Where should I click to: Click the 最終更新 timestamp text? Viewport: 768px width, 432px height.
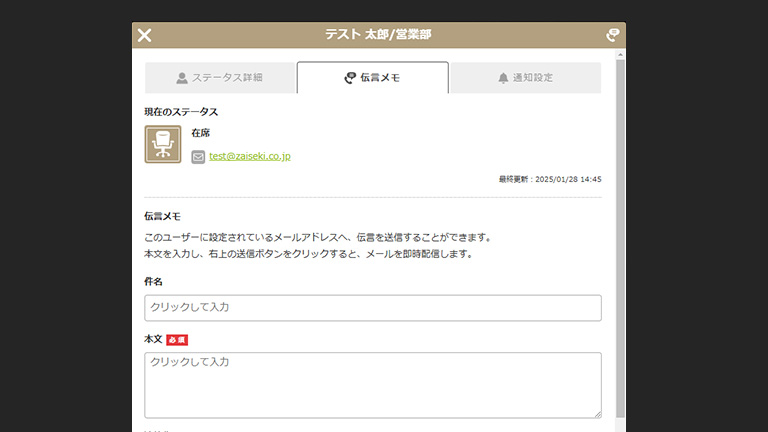549,180
